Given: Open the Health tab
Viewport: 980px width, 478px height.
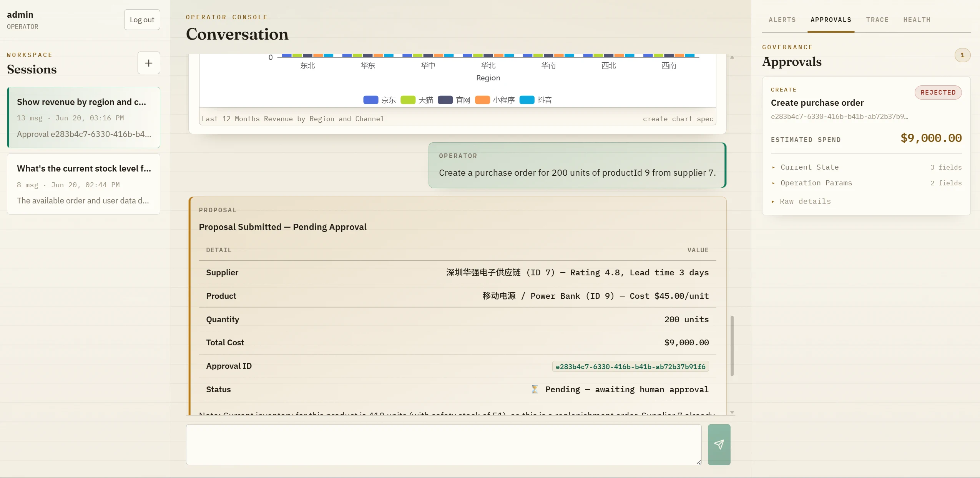Looking at the screenshot, I should coord(917,20).
